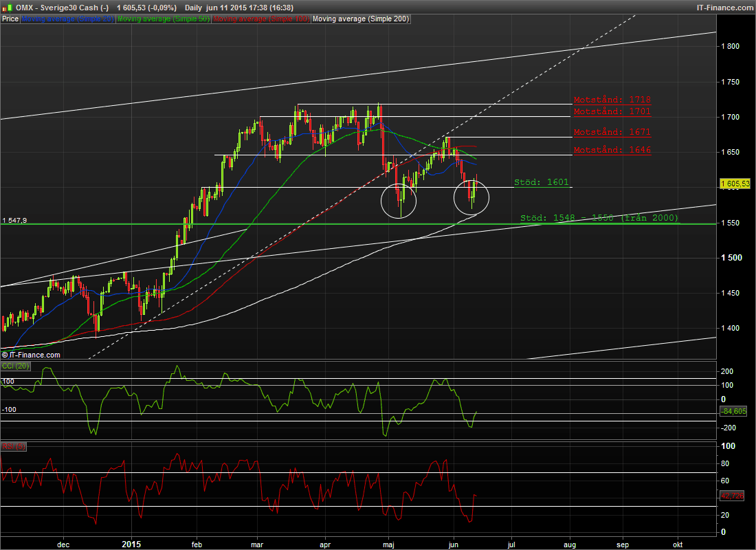Screen dimensions: 756x550
Task: Click the 2015 year marker on time axis
Action: (130, 543)
